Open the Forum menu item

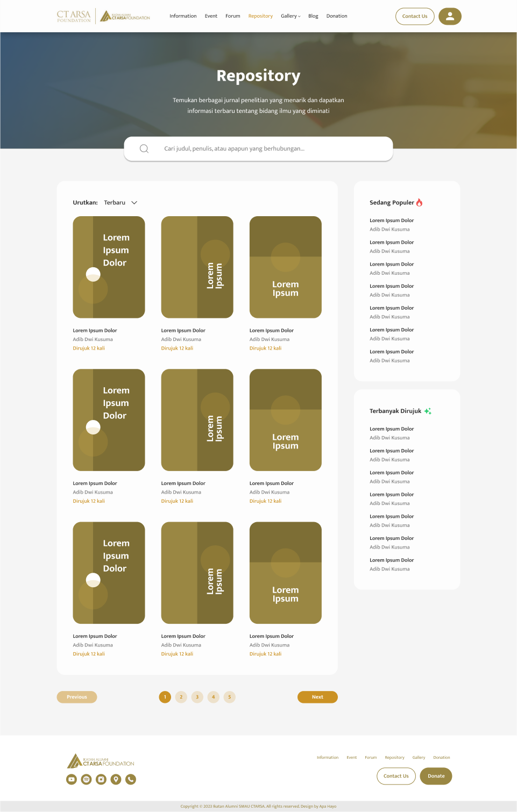(x=232, y=16)
